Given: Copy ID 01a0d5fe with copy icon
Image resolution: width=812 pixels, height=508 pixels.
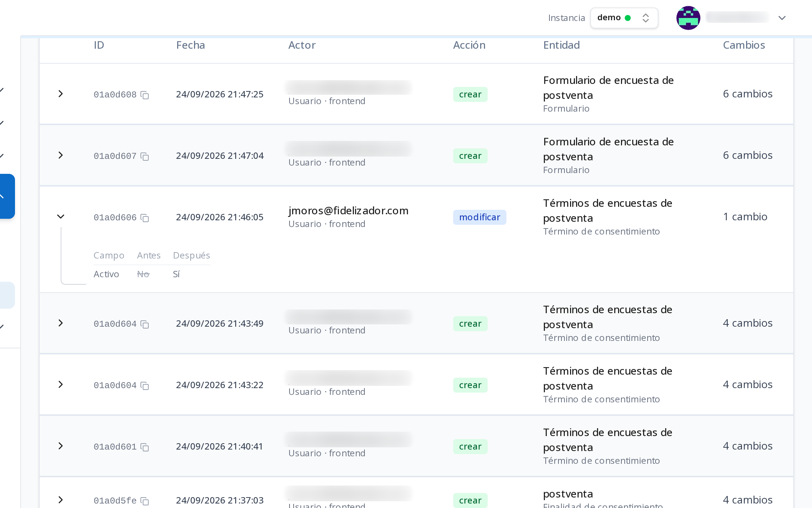Looking at the screenshot, I should 145,501.
